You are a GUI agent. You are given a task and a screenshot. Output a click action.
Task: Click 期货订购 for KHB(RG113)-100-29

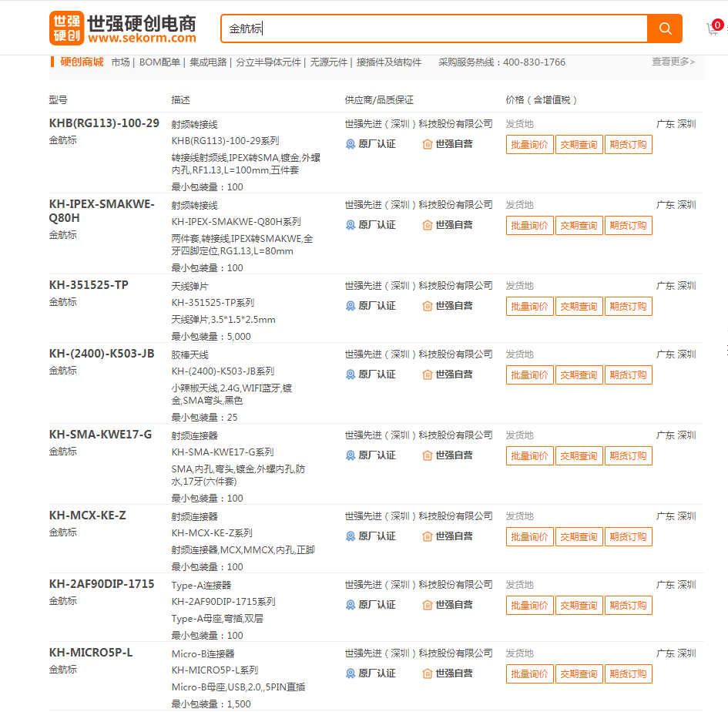[x=628, y=144]
